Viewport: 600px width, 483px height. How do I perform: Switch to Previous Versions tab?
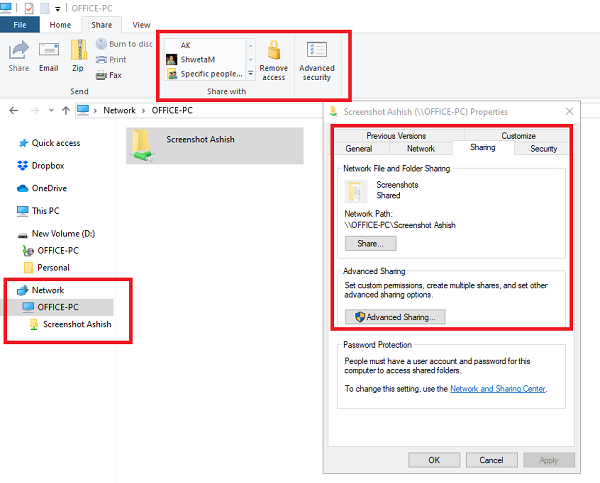point(396,135)
